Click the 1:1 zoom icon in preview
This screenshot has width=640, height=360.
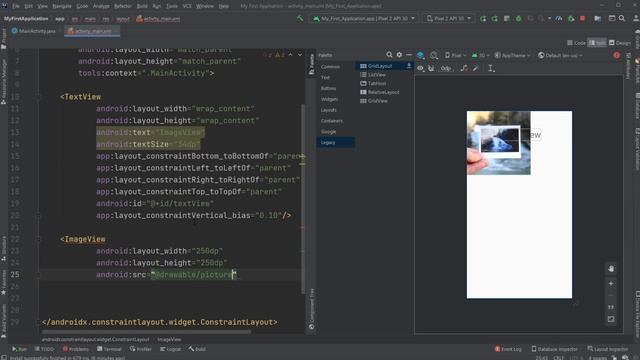click(611, 307)
